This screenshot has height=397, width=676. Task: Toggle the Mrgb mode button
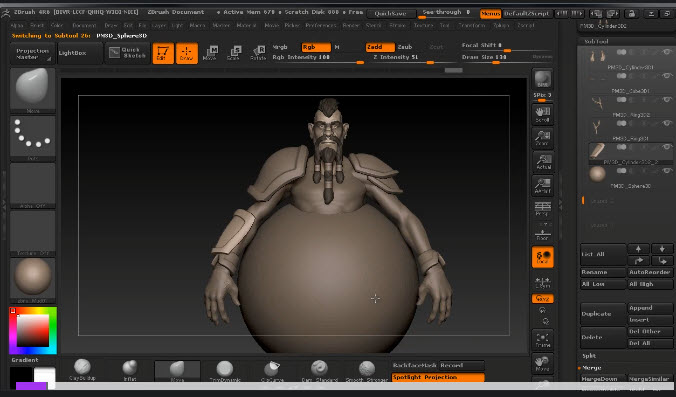pyautogui.click(x=280, y=47)
